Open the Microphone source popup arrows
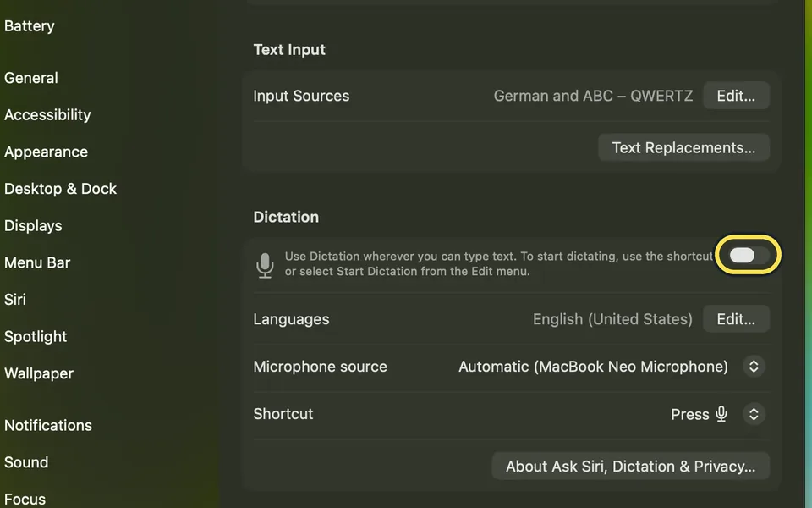Viewport: 812px width, 508px height. click(754, 367)
